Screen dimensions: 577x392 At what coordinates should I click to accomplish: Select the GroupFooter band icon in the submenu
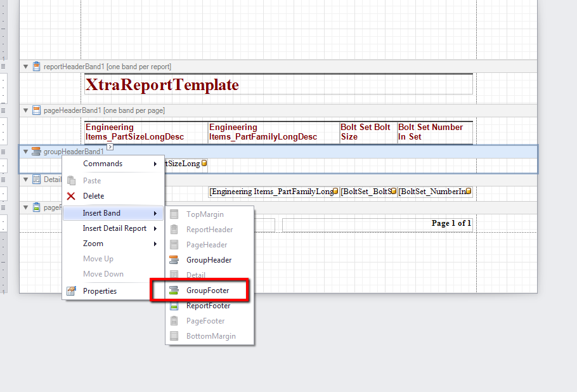click(174, 290)
